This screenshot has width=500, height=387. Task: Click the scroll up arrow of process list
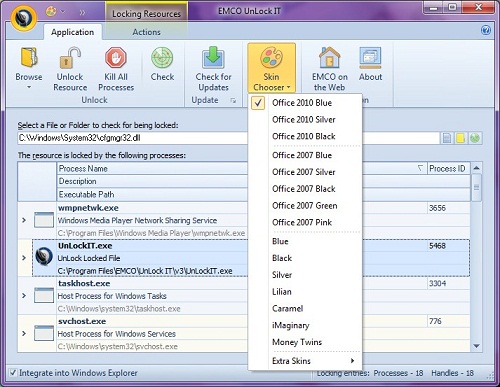point(476,168)
